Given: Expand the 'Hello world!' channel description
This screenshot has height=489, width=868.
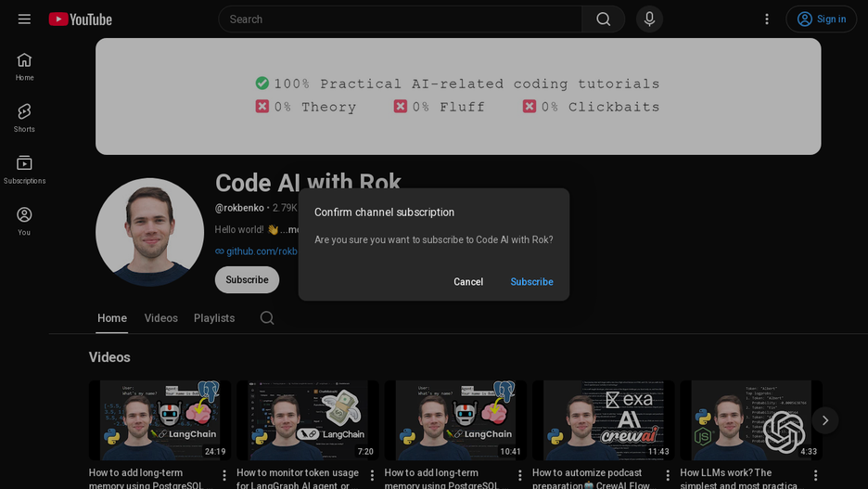Looking at the screenshot, I should click(x=256, y=229).
